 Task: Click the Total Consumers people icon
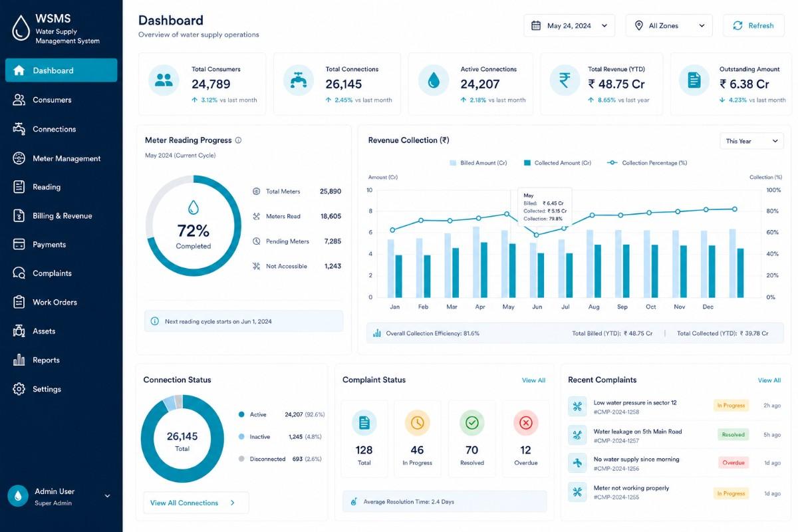164,80
